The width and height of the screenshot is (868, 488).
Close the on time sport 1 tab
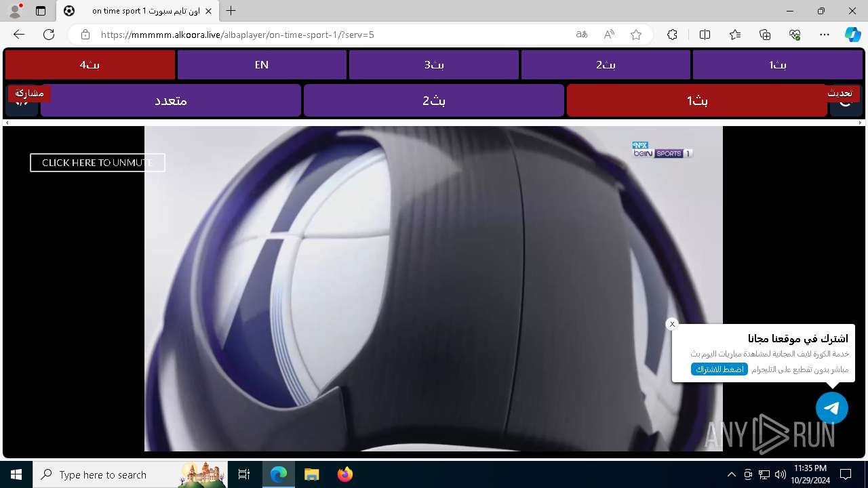pyautogui.click(x=208, y=11)
